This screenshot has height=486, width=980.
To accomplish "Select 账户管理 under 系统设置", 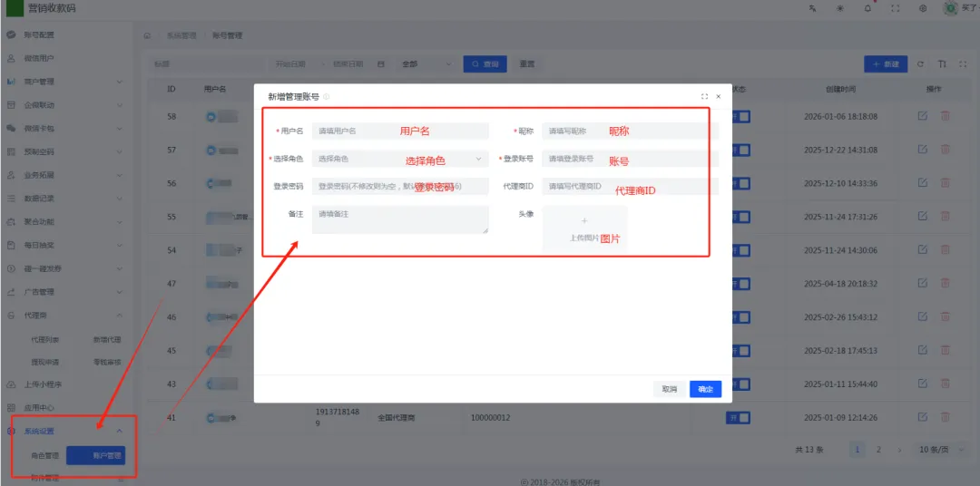I will click(x=96, y=455).
